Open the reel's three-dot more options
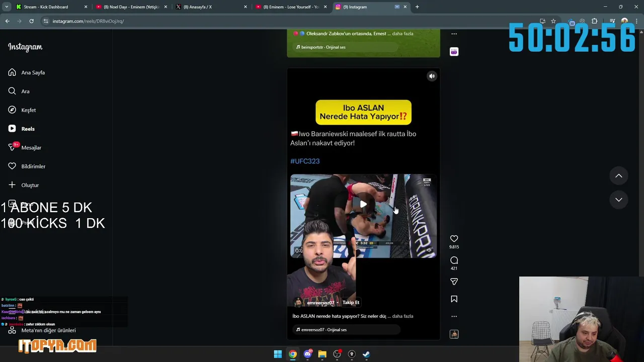This screenshot has height=362, width=644. pyautogui.click(x=454, y=316)
